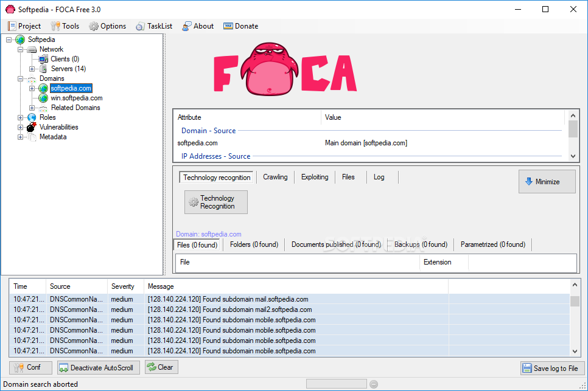Viewport: 588px width, 391px height.
Task: Switch to the Files tab
Action: coord(348,177)
